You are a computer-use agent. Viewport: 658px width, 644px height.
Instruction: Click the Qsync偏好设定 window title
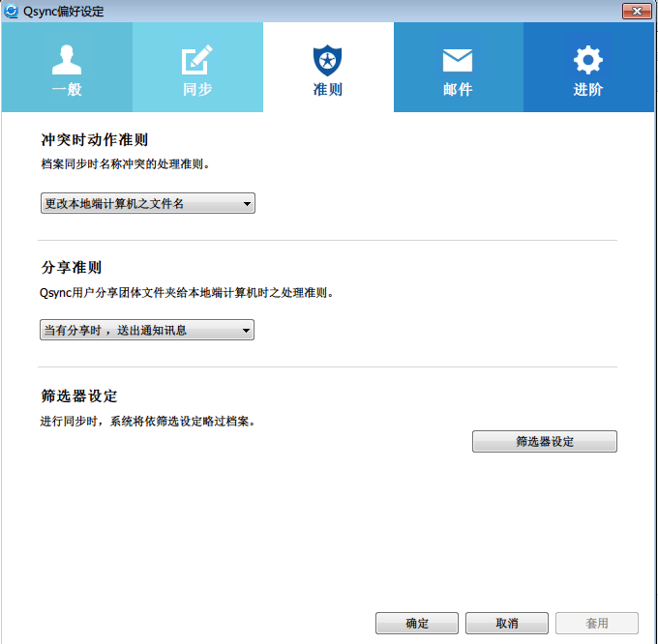[x=63, y=12]
